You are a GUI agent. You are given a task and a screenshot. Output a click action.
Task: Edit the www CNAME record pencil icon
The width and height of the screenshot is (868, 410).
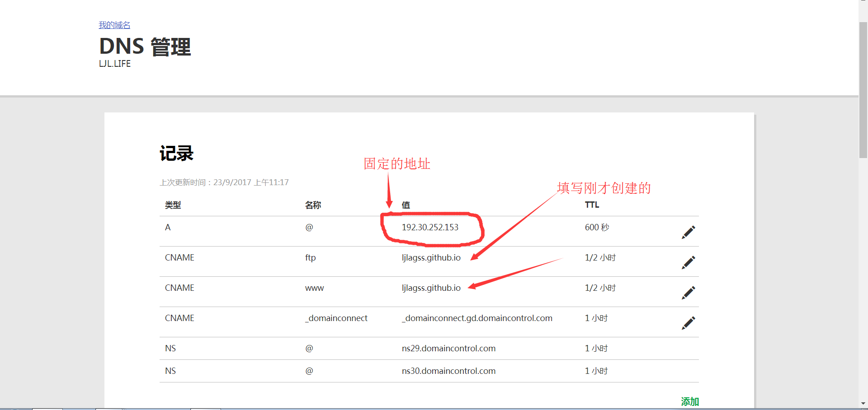pyautogui.click(x=688, y=293)
